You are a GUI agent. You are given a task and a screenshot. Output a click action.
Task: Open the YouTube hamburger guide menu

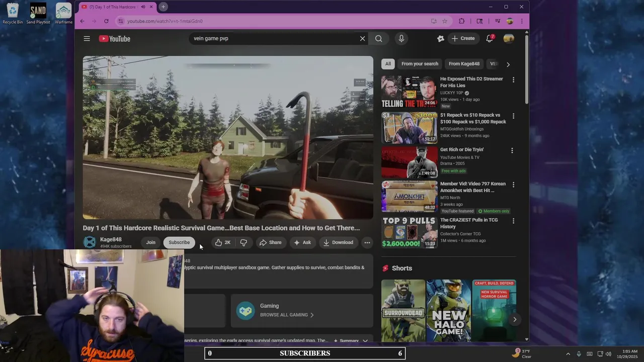tap(87, 39)
